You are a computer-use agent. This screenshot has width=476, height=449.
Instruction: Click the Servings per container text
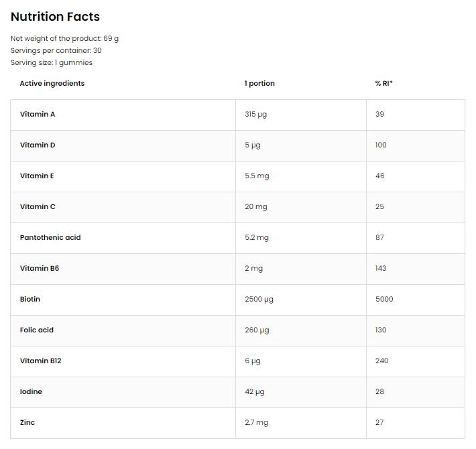(x=56, y=51)
